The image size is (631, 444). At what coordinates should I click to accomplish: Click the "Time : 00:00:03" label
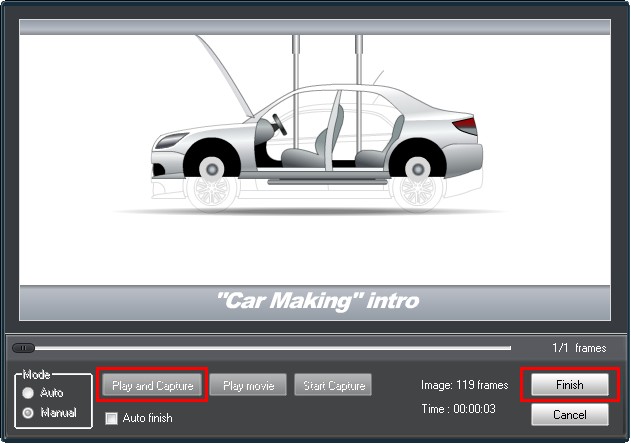[458, 409]
